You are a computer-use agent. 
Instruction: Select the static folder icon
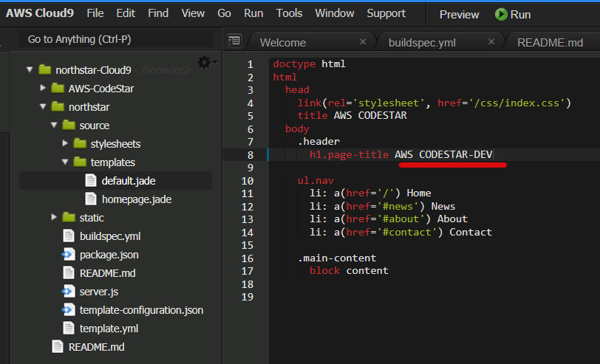[69, 217]
